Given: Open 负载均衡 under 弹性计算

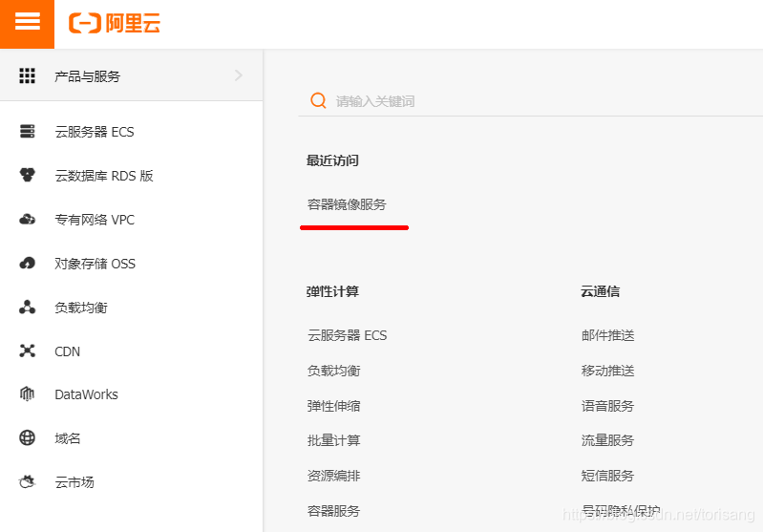Looking at the screenshot, I should pos(334,371).
